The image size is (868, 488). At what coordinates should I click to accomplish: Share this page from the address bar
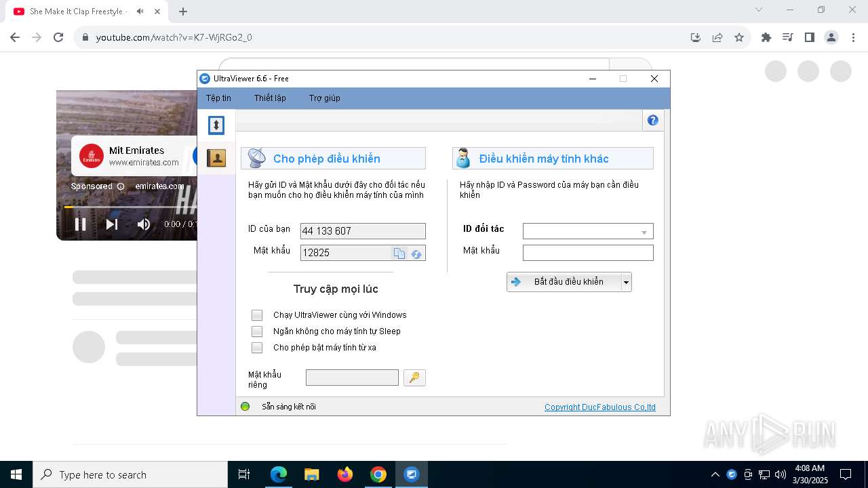pos(717,37)
